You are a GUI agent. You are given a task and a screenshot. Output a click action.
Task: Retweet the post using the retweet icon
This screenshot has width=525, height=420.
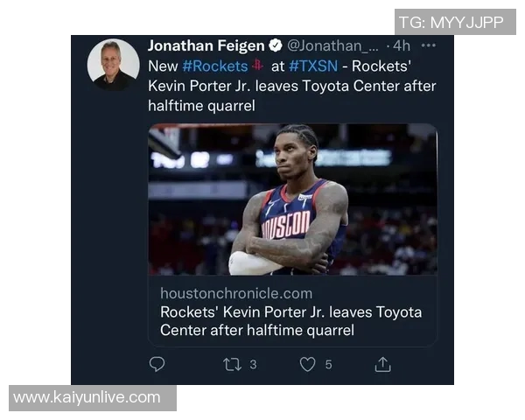pyautogui.click(x=233, y=364)
